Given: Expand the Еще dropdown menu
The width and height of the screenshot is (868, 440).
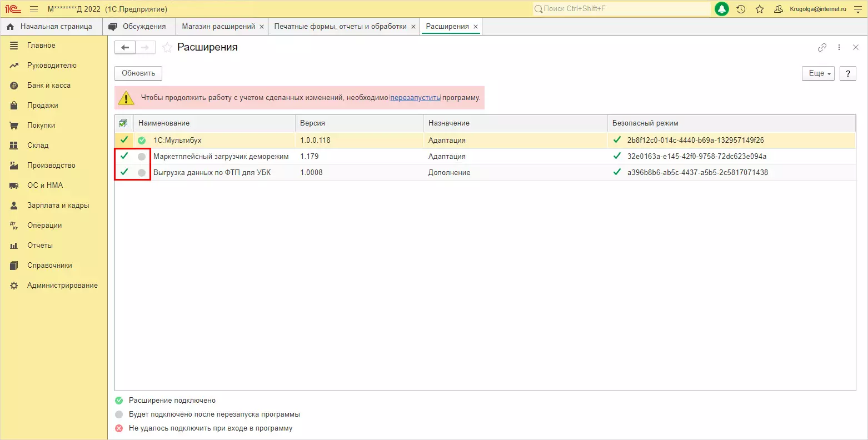Looking at the screenshot, I should pos(818,73).
